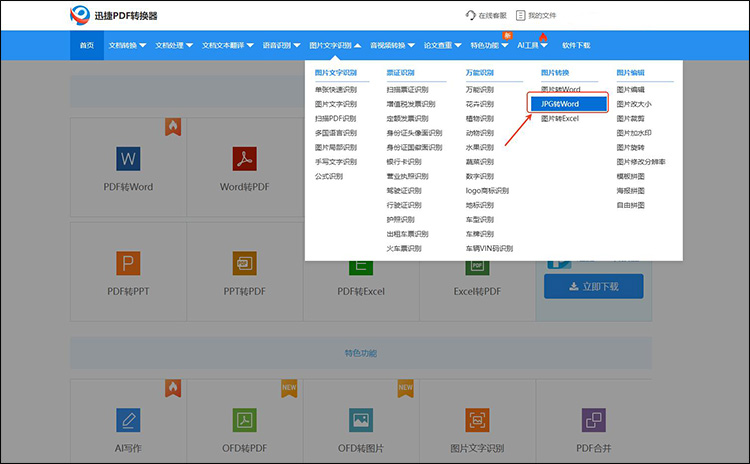
Task: Open the 语音识别 dropdown in navbar
Action: [281, 45]
